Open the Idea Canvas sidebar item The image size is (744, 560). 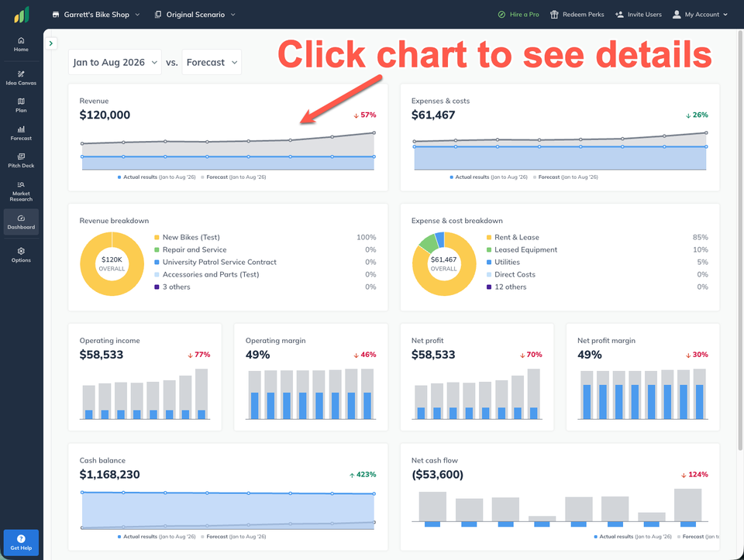[21, 77]
